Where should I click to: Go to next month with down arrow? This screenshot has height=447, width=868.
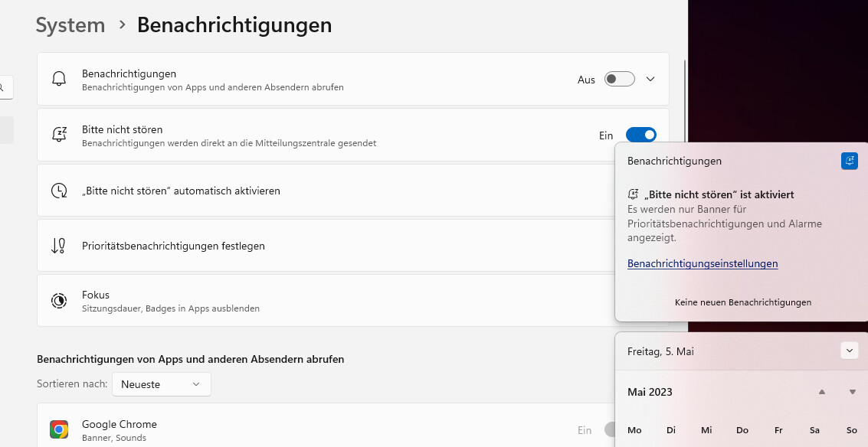852,392
